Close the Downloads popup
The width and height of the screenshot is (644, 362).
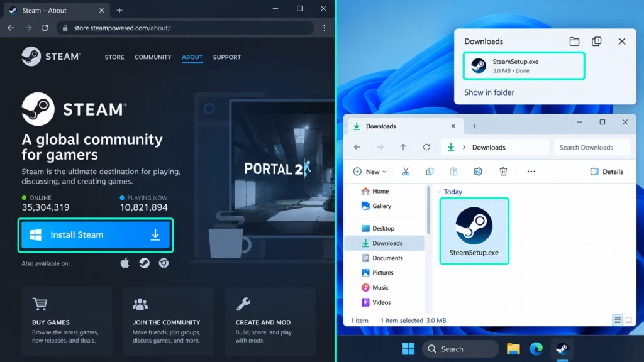[622, 41]
